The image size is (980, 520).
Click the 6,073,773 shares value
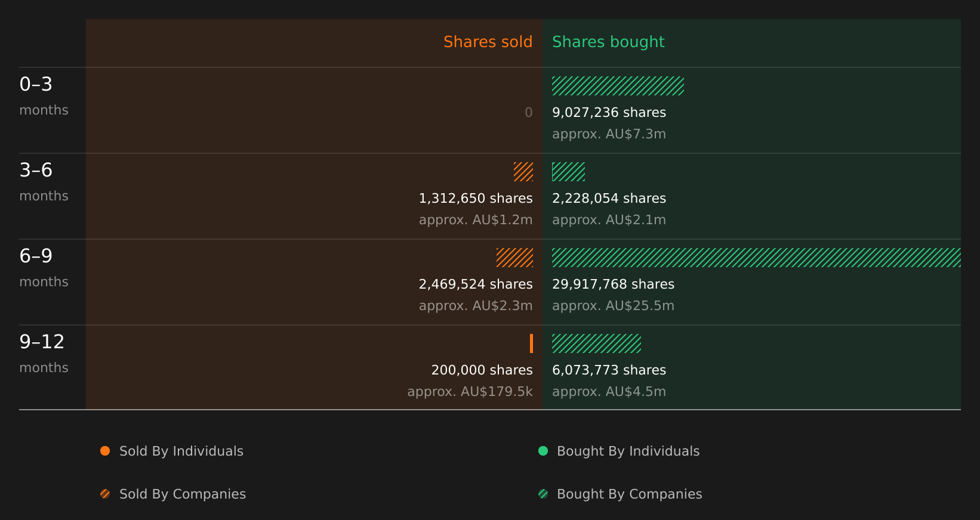pos(609,370)
